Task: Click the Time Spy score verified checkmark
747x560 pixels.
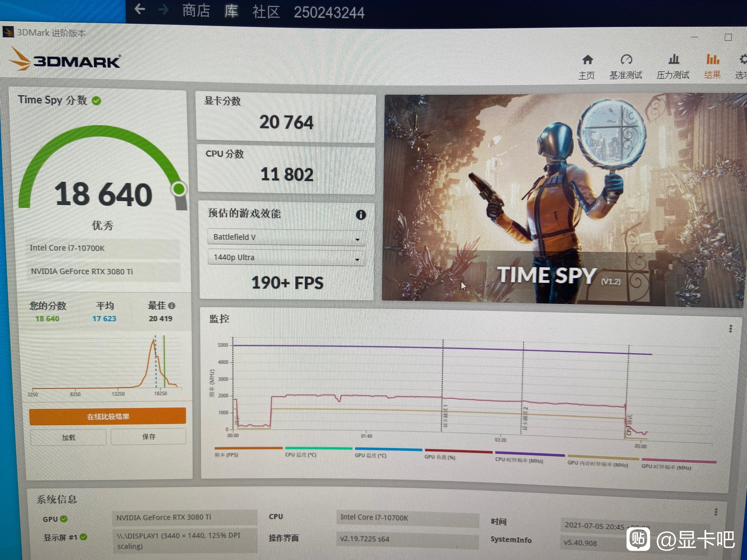Action: click(x=96, y=101)
